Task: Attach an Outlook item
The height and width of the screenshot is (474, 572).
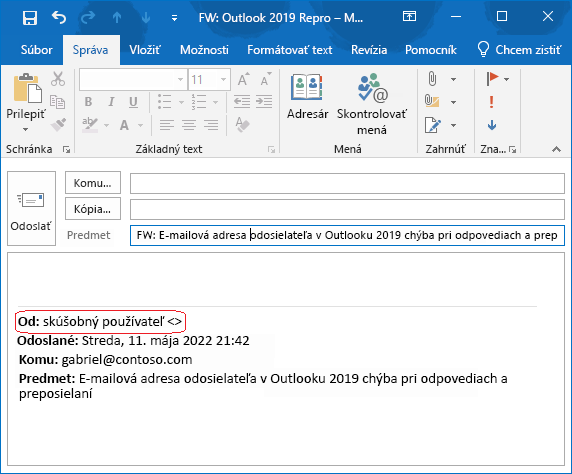Action: click(x=432, y=101)
